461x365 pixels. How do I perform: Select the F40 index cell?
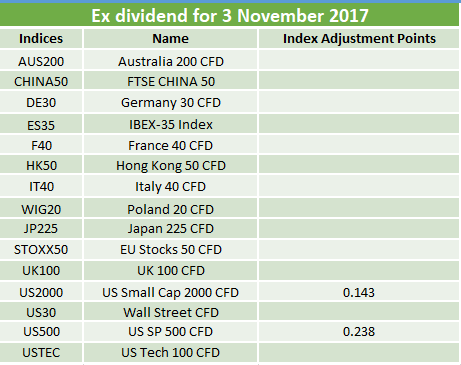click(41, 145)
